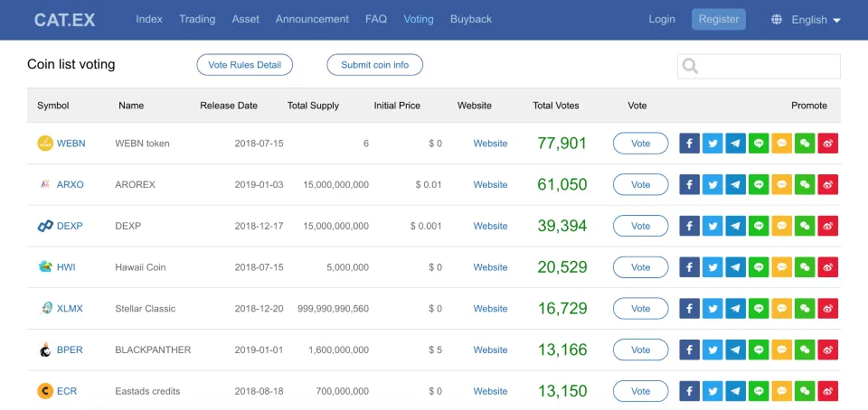This screenshot has height=410, width=868.
Task: Share BPER on WeChat icon
Action: pyautogui.click(x=805, y=349)
